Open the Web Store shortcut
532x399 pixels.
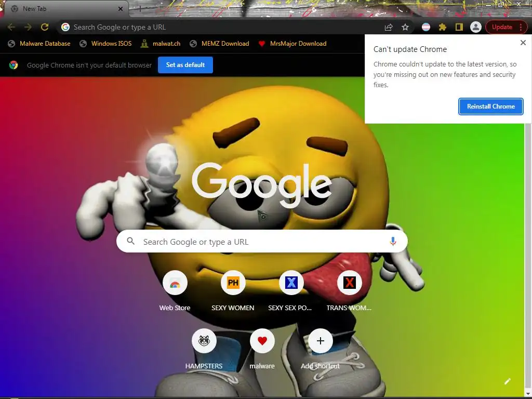pyautogui.click(x=175, y=291)
